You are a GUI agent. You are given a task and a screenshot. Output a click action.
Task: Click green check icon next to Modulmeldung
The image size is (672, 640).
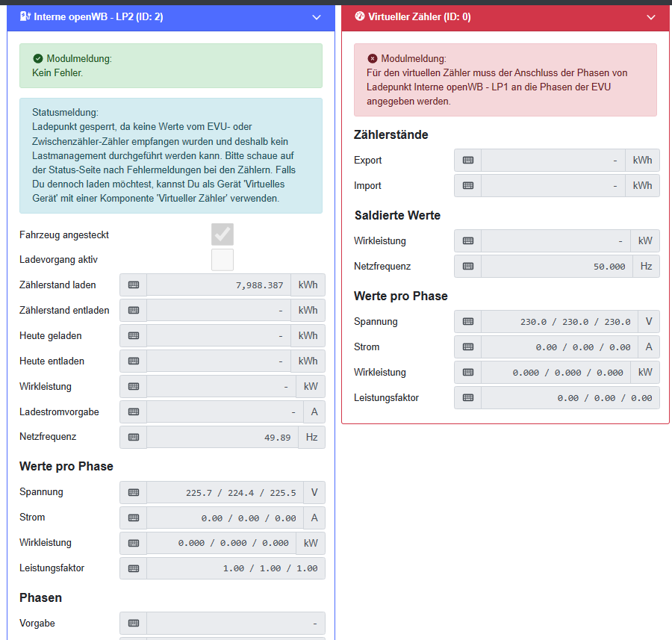tap(38, 58)
